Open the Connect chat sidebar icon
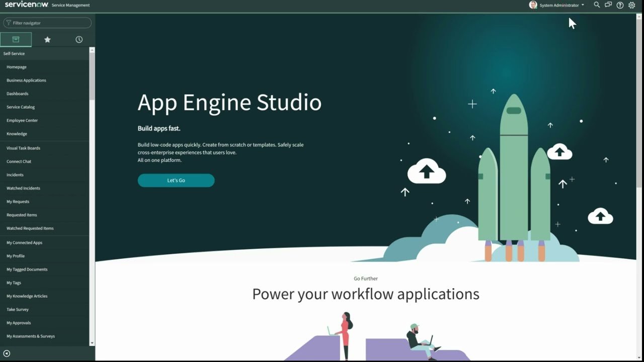The height and width of the screenshot is (362, 644). (608, 5)
